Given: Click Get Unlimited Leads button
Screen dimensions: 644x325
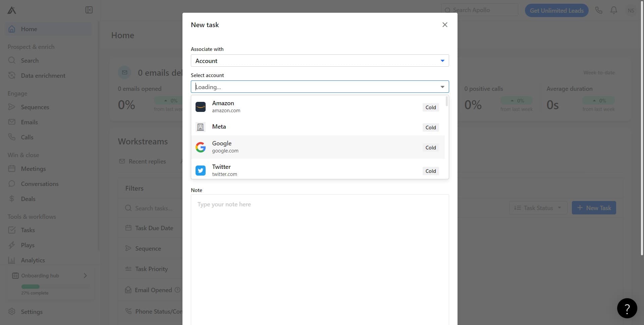Looking at the screenshot, I should (556, 10).
